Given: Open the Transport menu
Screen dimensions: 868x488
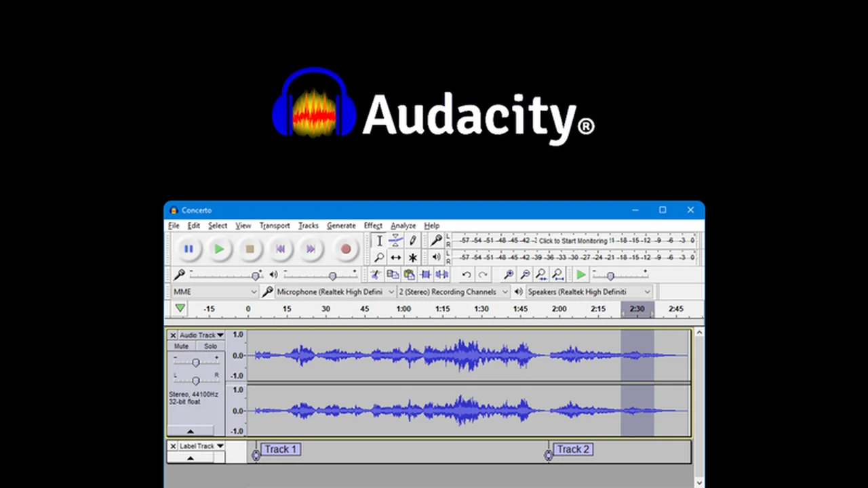Looking at the screenshot, I should 275,226.
